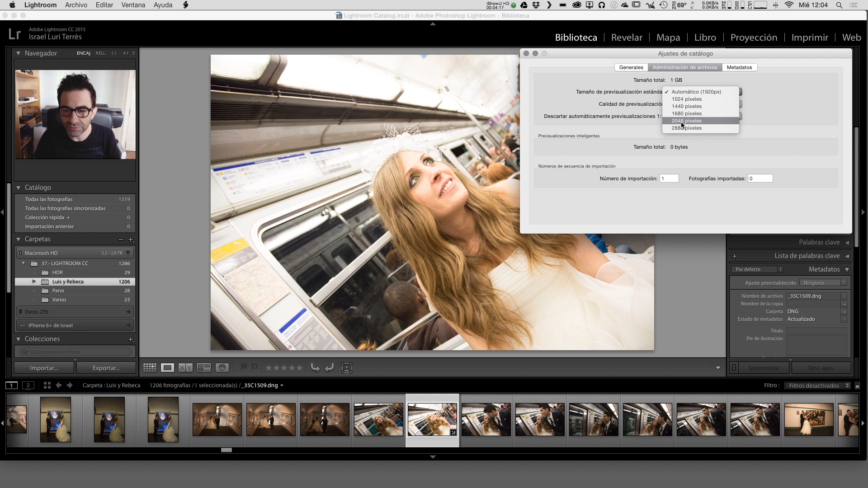
Task: Switch to the Metadatos tab
Action: pos(739,67)
